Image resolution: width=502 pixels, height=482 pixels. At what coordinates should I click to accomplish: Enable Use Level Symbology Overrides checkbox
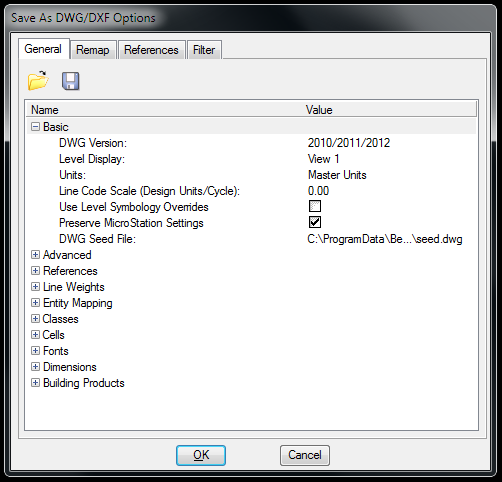[315, 206]
